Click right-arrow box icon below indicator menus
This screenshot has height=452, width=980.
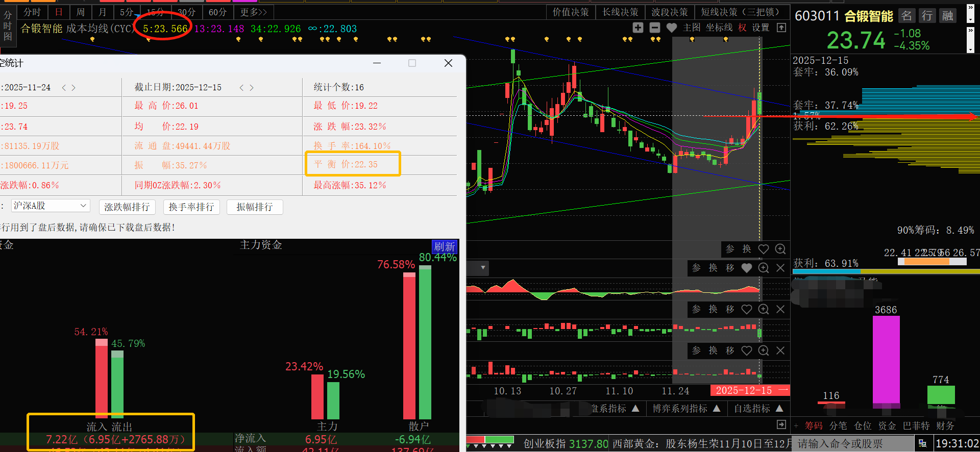[x=781, y=424]
